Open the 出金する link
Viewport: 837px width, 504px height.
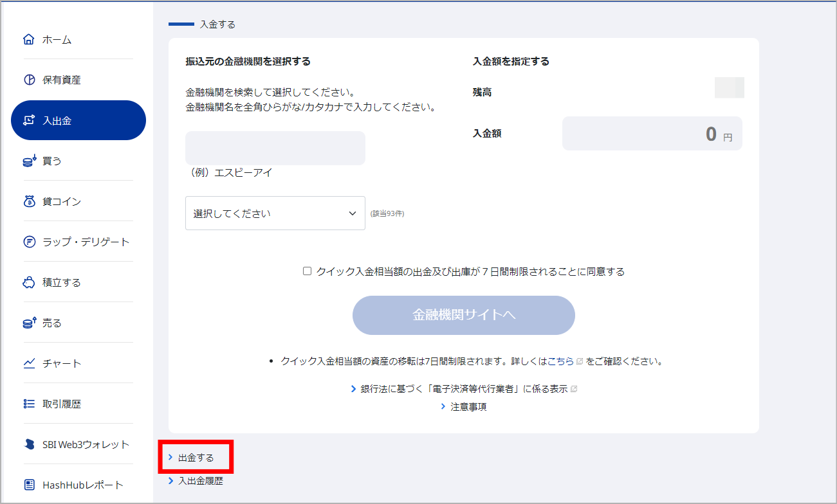point(196,458)
